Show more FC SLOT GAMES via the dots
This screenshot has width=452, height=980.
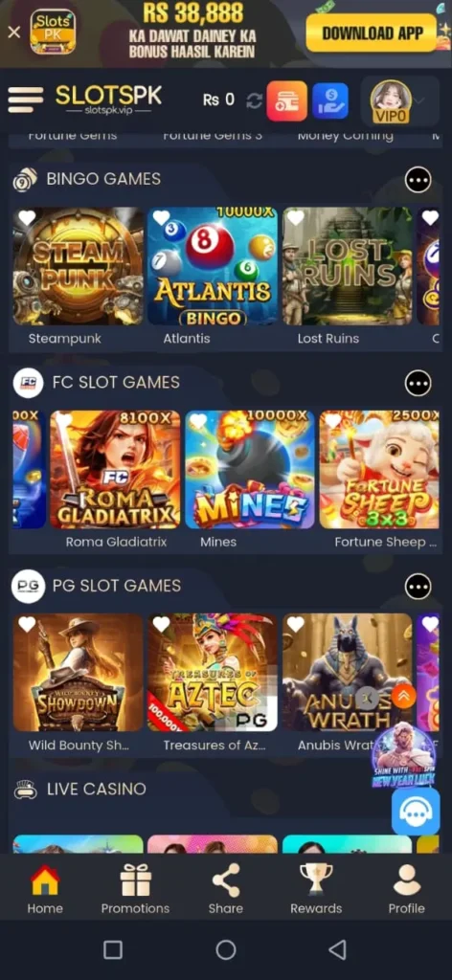coord(418,383)
